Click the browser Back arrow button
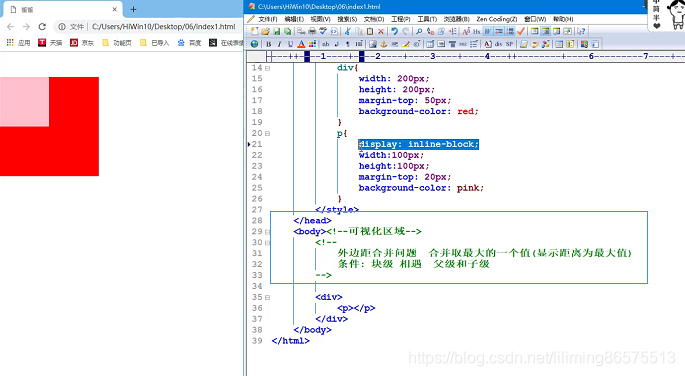685x376 pixels. pos(10,27)
